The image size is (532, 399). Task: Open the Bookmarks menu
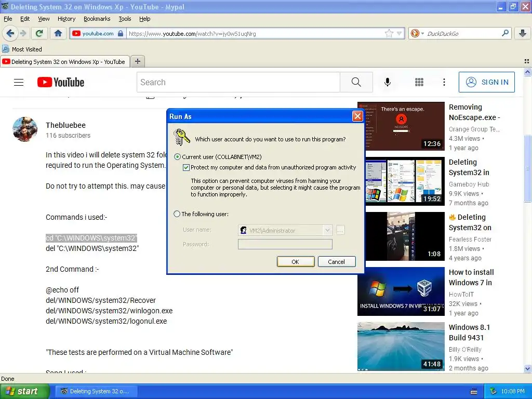tap(97, 19)
